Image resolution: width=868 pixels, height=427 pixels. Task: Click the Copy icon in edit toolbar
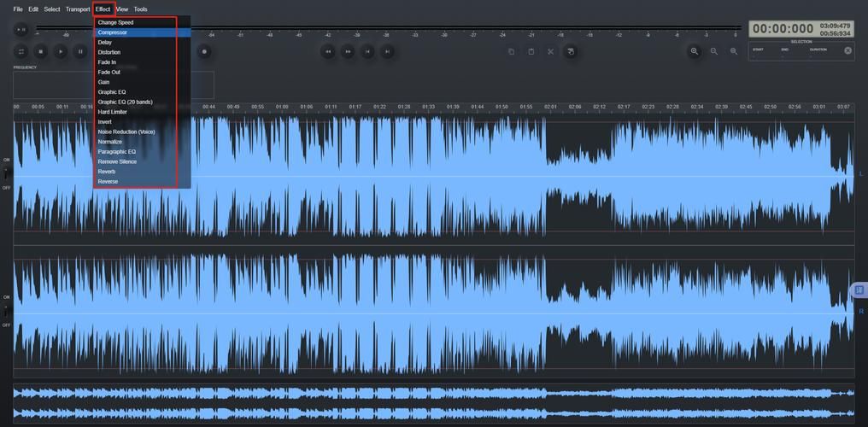click(x=511, y=51)
